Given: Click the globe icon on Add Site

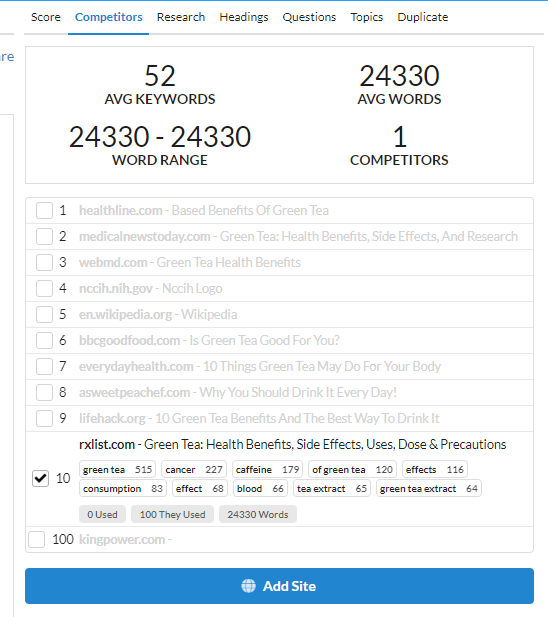Looking at the screenshot, I should click(248, 586).
